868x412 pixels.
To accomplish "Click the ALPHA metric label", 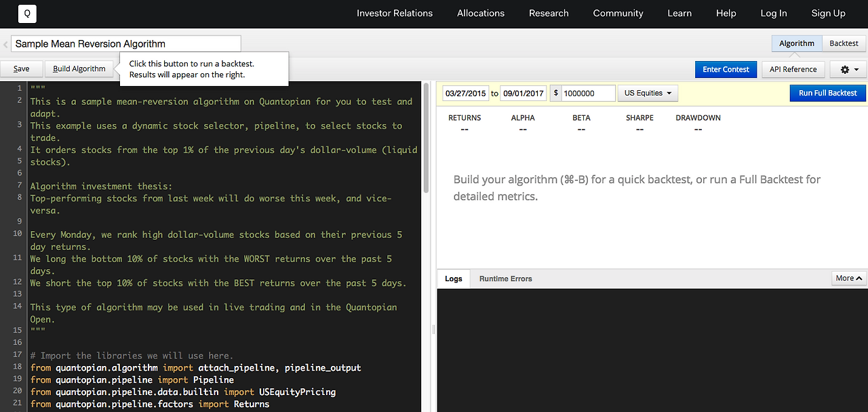I will (523, 118).
